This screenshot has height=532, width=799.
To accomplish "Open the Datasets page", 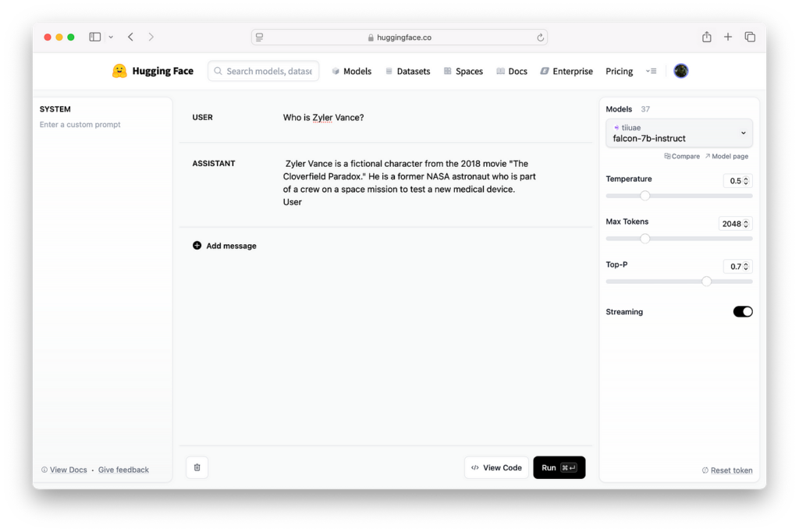I will click(407, 71).
